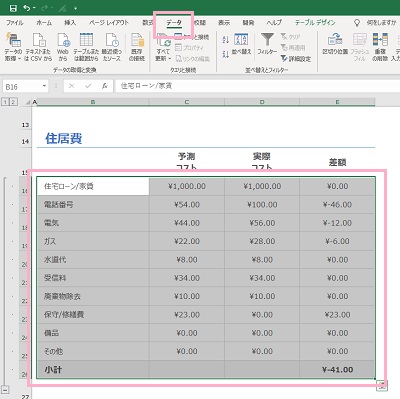The width and height of the screenshot is (400, 399).
Task: Click the ¥54.00 cell
Action: point(187,205)
